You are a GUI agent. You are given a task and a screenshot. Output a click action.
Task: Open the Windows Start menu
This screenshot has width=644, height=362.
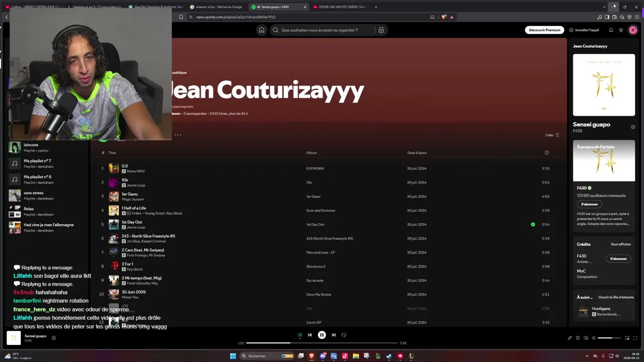[x=233, y=356]
